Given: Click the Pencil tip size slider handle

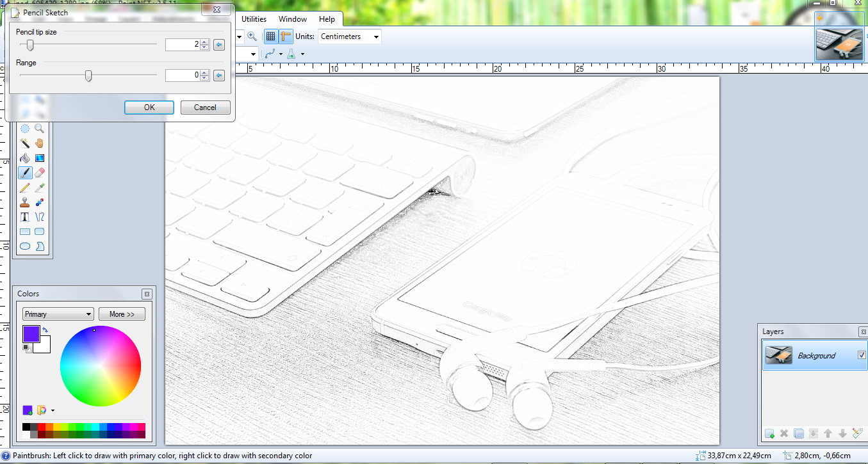Looking at the screenshot, I should [x=29, y=45].
